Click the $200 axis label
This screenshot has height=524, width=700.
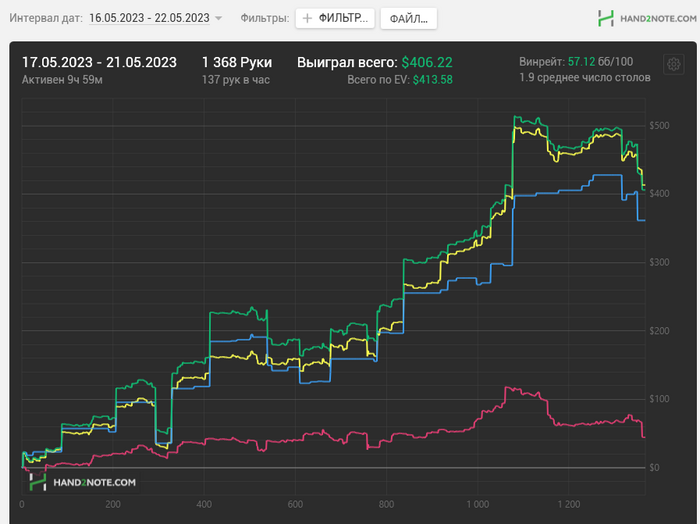pos(659,331)
